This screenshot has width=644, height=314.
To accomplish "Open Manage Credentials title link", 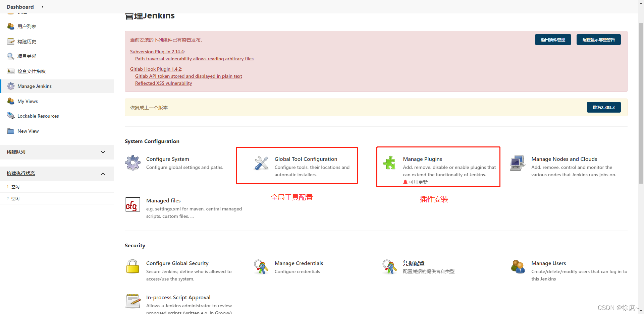I will 299,263.
